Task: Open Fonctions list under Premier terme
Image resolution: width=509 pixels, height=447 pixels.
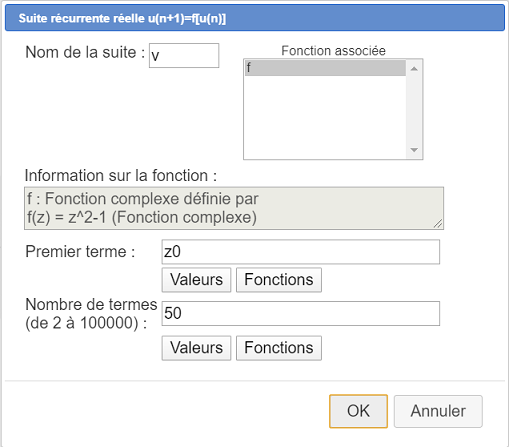Action: click(x=279, y=280)
